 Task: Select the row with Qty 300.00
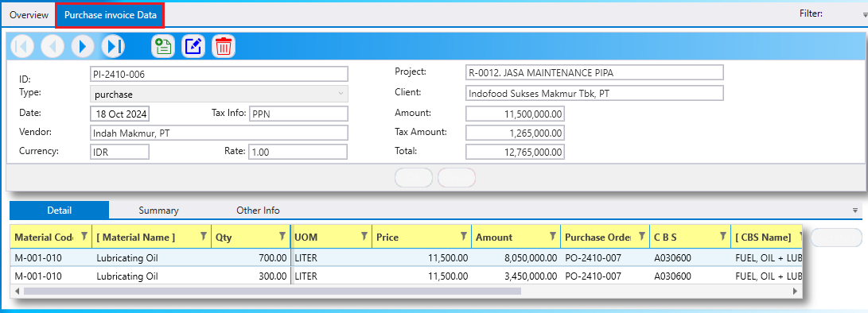click(x=407, y=276)
